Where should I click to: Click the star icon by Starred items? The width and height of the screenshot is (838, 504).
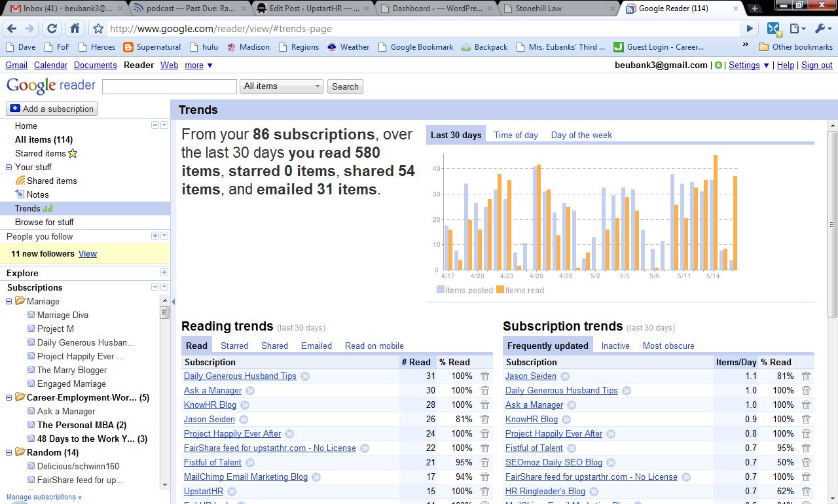click(x=73, y=153)
